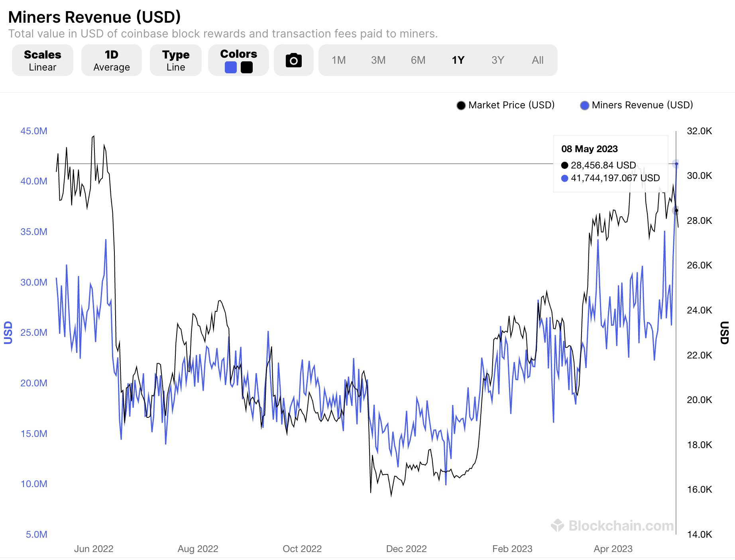Screen dimensions: 735x560
Task: Click the chart description subtitle text
Action: [x=223, y=34]
